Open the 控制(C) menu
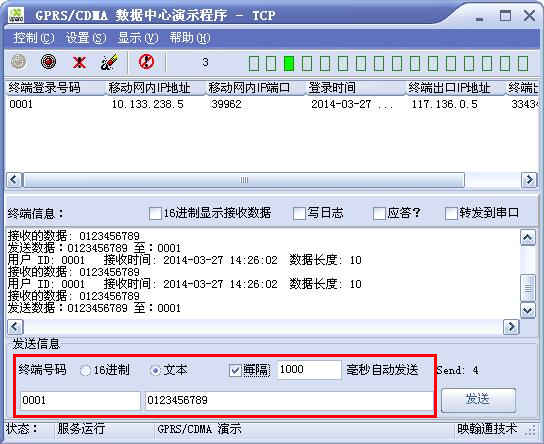 [x=34, y=38]
